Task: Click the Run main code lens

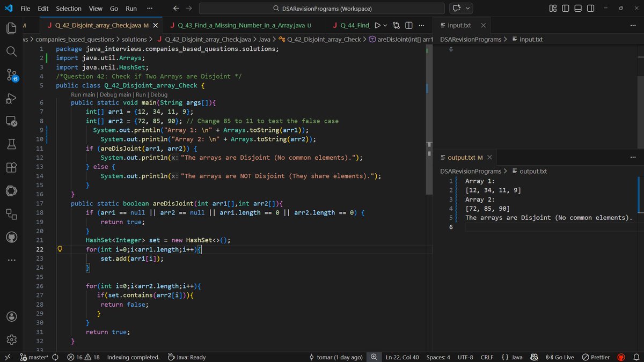Action: [x=83, y=94]
